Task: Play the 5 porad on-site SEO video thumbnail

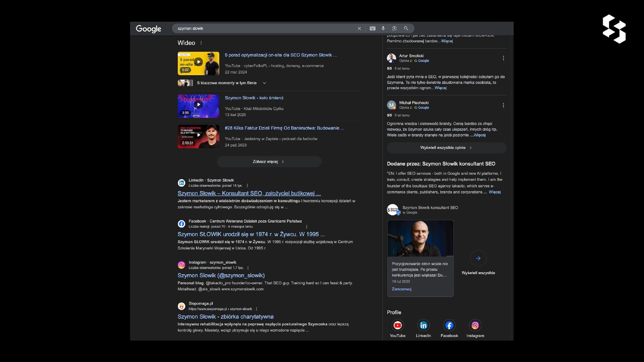Action: [199, 63]
